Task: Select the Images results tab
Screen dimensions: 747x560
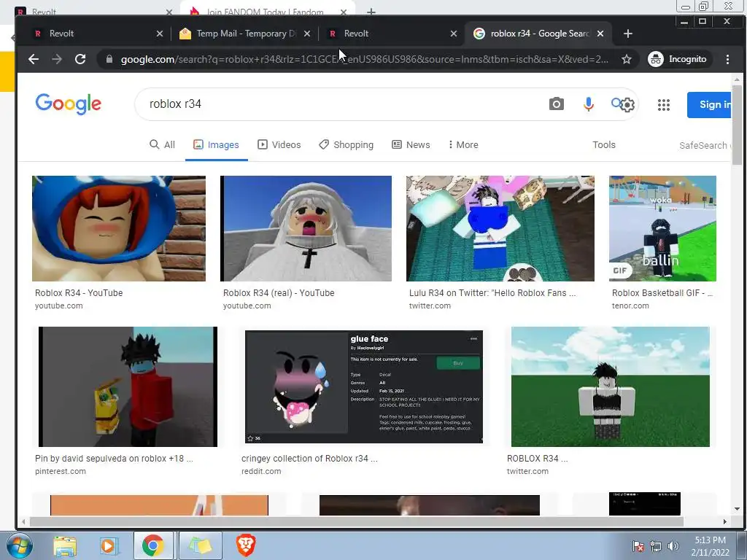Action: point(216,145)
